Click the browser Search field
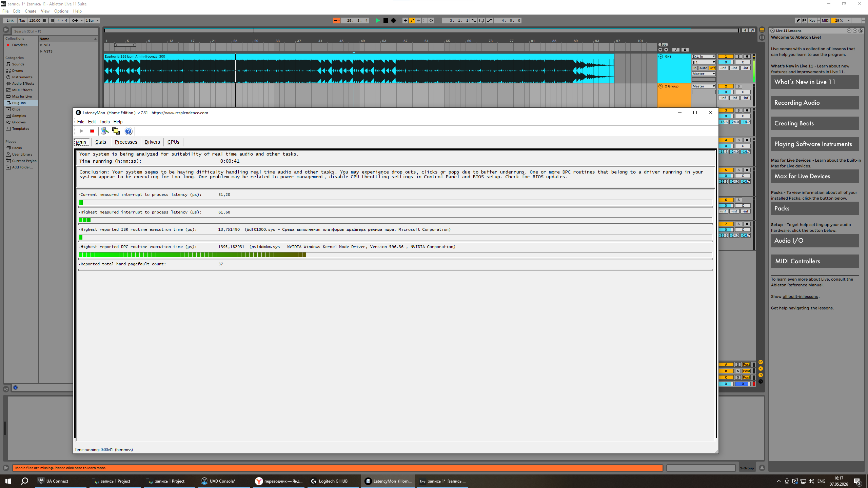 55,31
